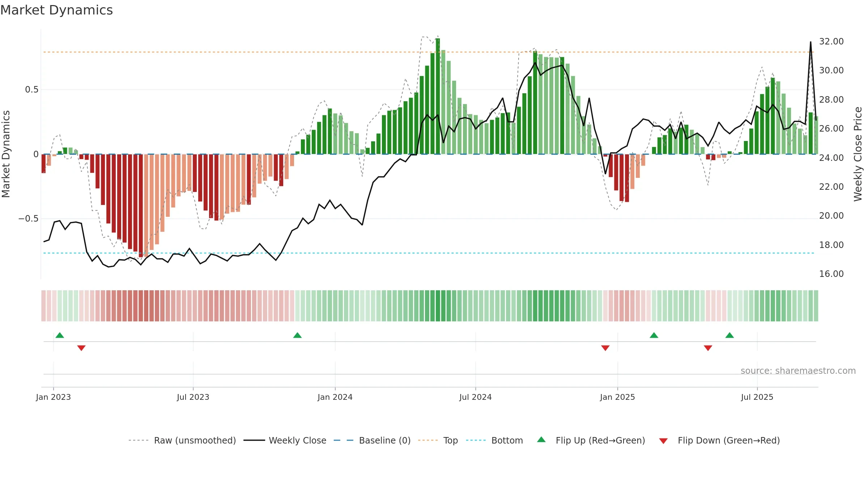This screenshot has width=868, height=488.
Task: Click the 24.00 price axis label
Action: [831, 158]
